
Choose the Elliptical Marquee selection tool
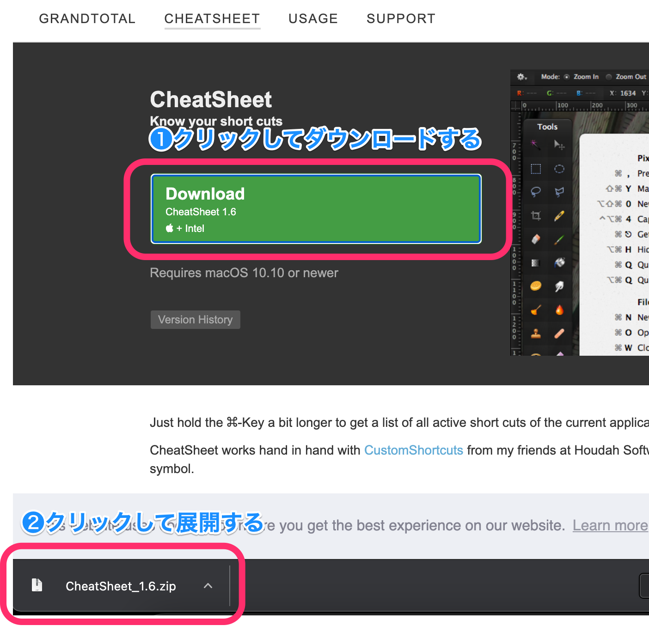pos(559,169)
